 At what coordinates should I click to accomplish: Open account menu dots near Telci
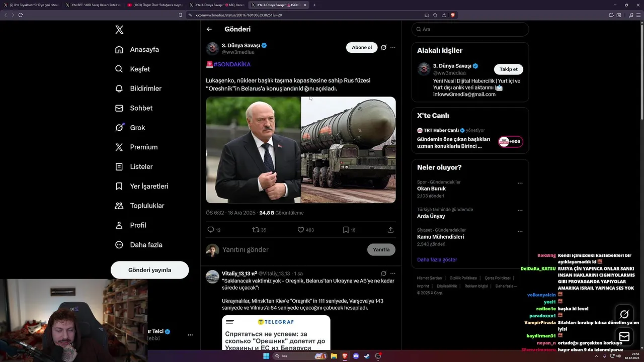tap(190, 335)
